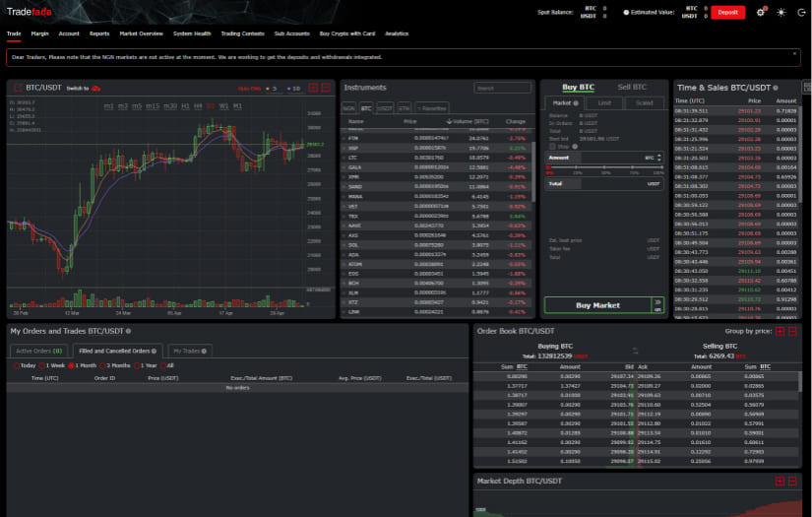
Task: Click the swap icon between Buying and Selling
Action: click(x=636, y=351)
